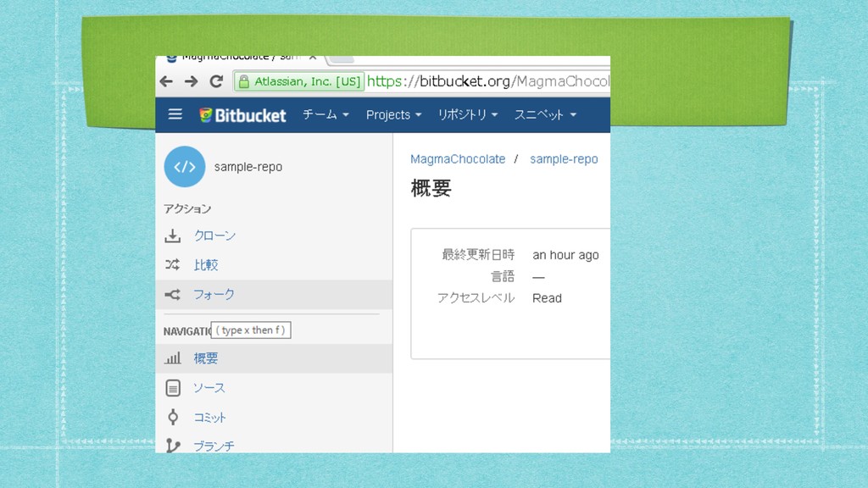
Task: Click the source document icon
Action: 173,388
